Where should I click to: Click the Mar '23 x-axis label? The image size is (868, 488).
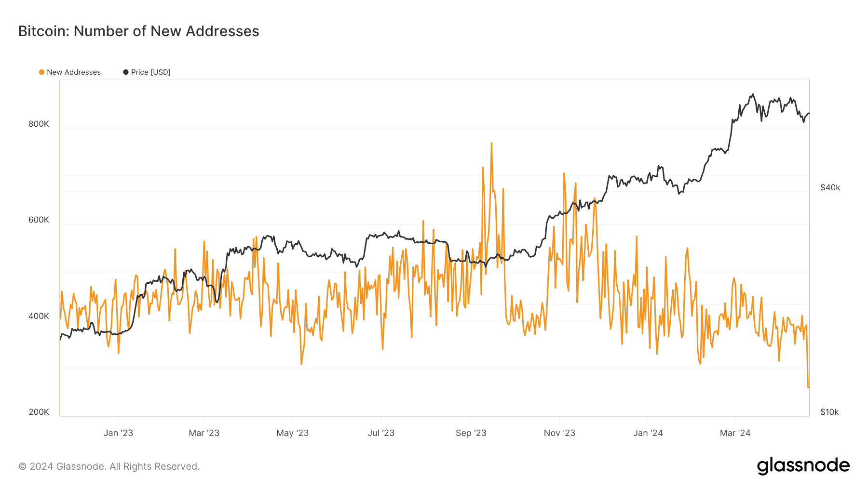click(204, 433)
